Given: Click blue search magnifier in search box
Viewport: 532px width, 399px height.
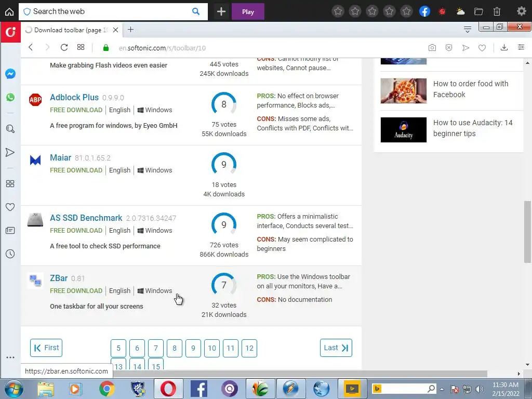Looking at the screenshot, I should point(196,11).
